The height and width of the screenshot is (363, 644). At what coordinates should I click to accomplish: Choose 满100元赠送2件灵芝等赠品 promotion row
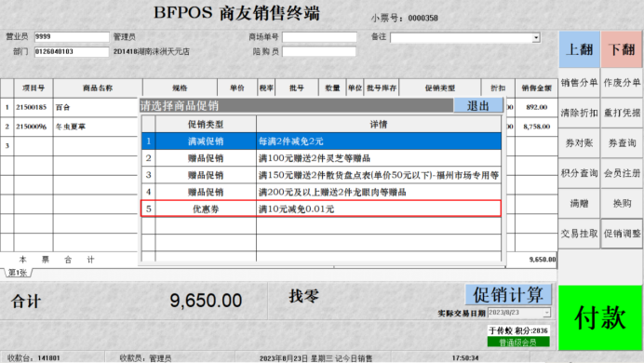[x=321, y=158]
